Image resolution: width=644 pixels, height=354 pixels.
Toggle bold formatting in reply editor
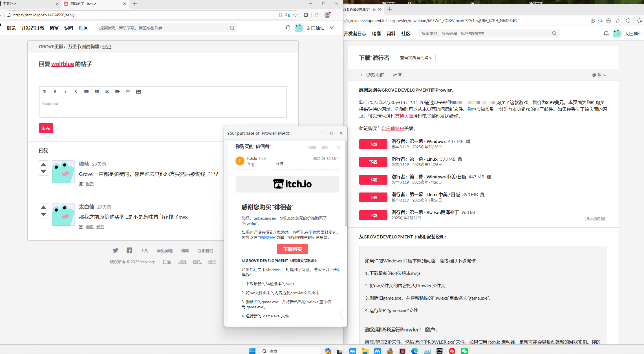[55, 92]
